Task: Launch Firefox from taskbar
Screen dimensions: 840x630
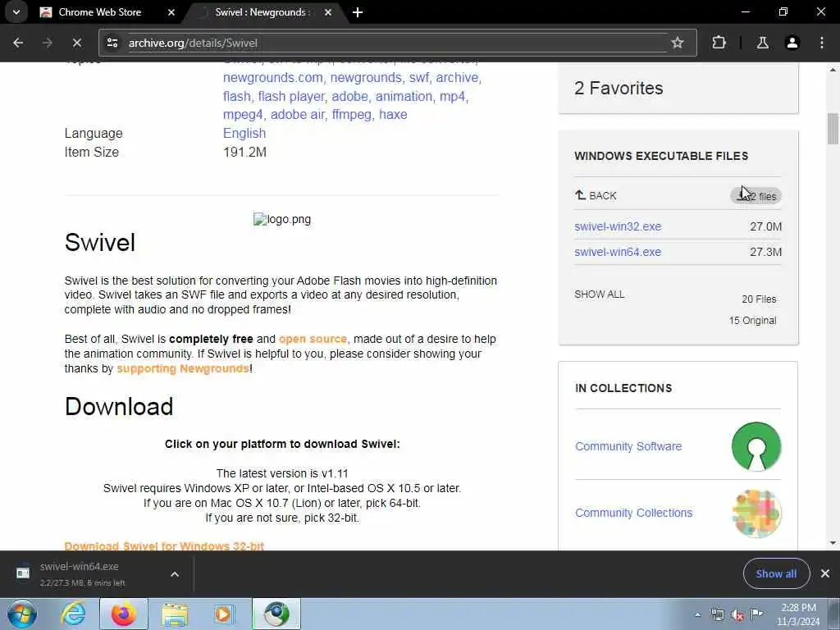Action: point(123,614)
